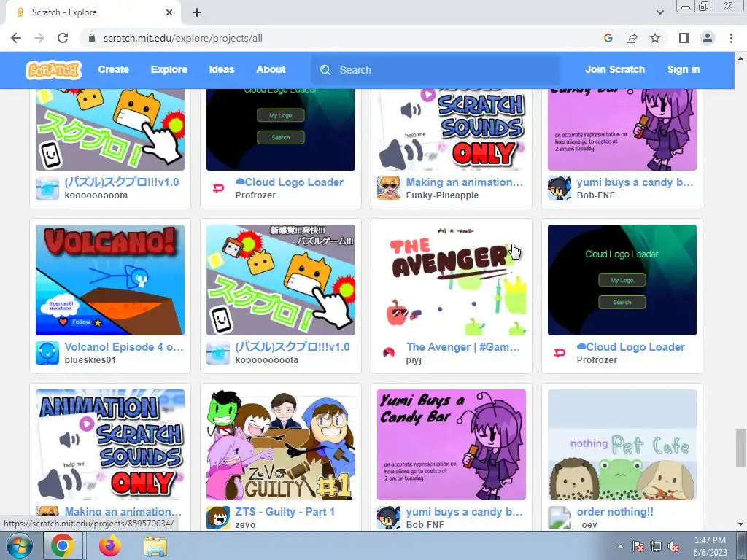This screenshot has height=560, width=747.
Task: Open ZTS - Guilty - Part 1 link
Action: click(x=285, y=512)
